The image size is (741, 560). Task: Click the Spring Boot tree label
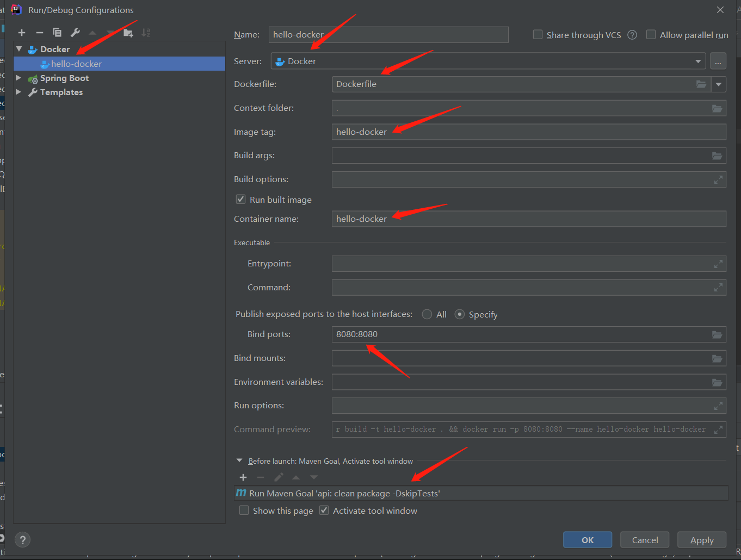(x=64, y=78)
